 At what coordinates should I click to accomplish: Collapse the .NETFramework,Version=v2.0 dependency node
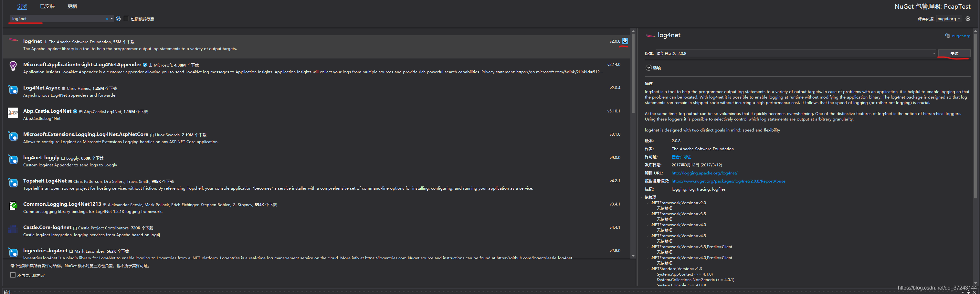click(x=648, y=203)
